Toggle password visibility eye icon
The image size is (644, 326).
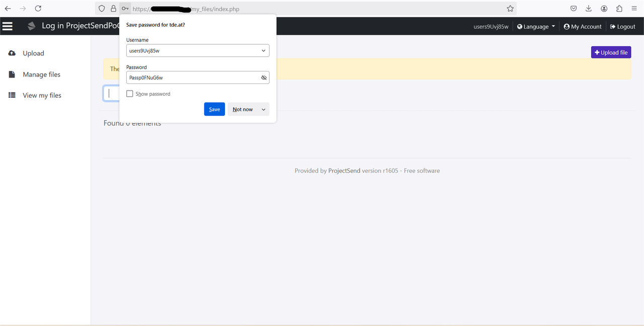264,77
